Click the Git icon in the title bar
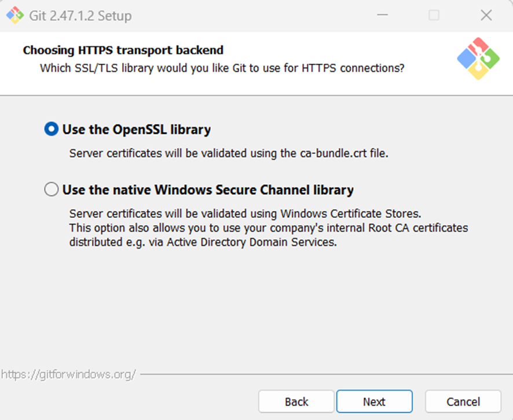This screenshot has width=513, height=420. (15, 15)
